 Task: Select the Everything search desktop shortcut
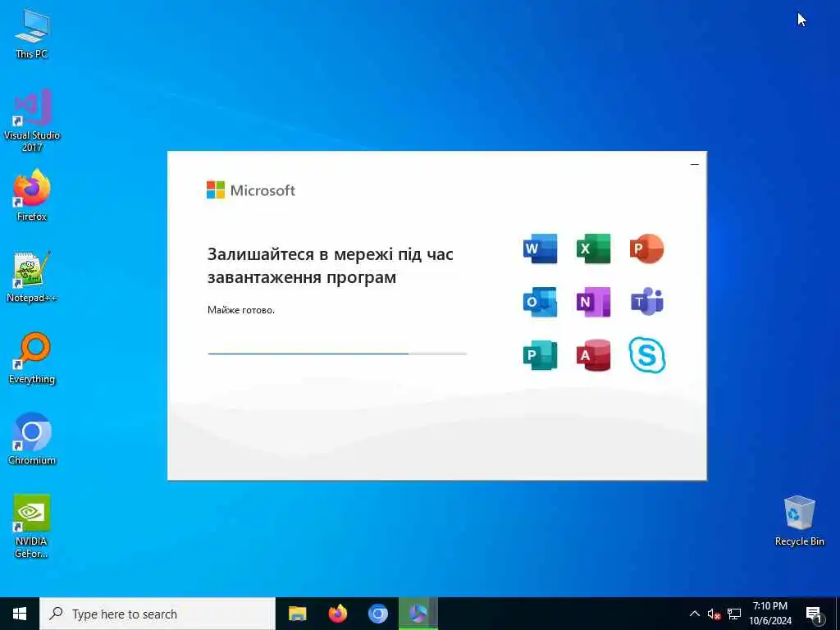32,358
